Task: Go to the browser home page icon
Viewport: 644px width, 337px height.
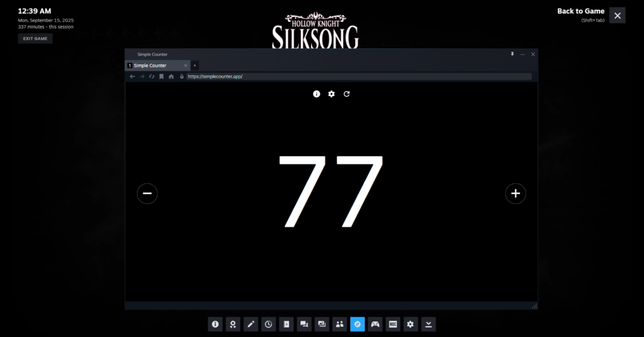Action: coord(171,77)
